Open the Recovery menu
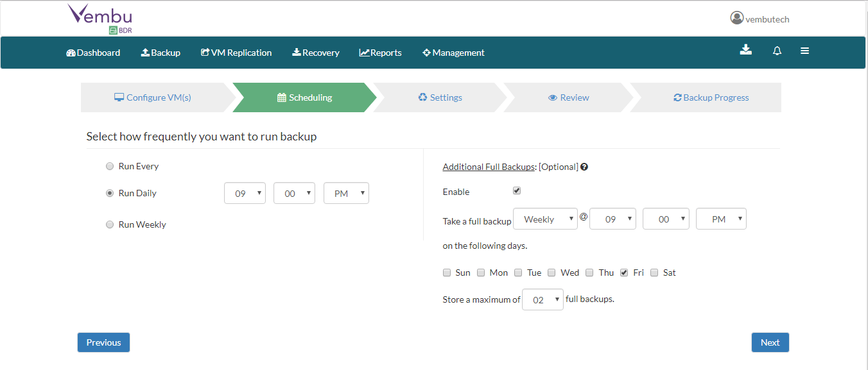The height and width of the screenshot is (370, 868). click(x=316, y=53)
